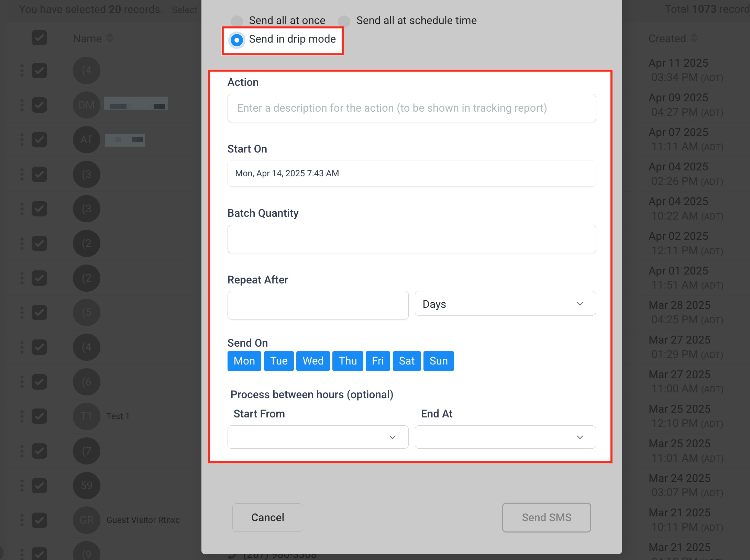Open the Days unit dropdown
This screenshot has height=560, width=750.
click(505, 304)
